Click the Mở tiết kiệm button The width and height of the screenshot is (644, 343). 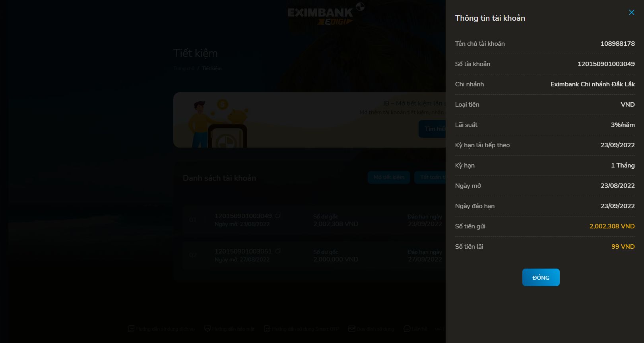[389, 177]
